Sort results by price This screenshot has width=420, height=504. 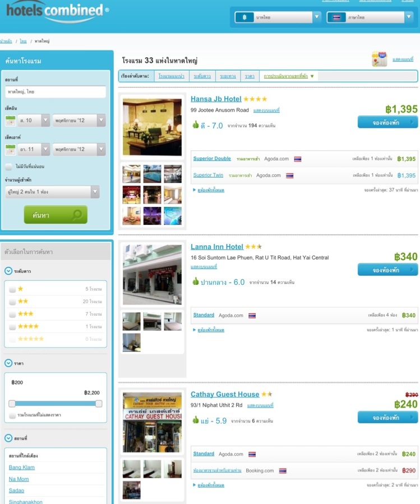(x=250, y=76)
